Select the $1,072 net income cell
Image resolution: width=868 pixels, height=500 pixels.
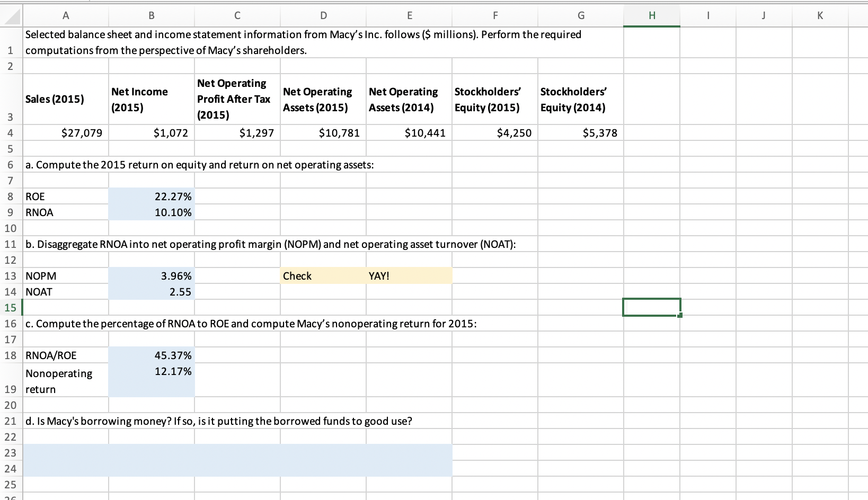click(152, 133)
